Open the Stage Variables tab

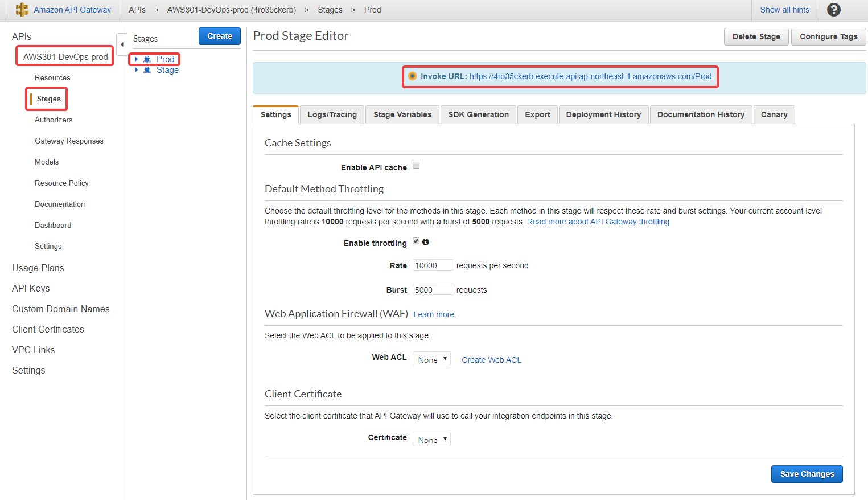click(402, 114)
